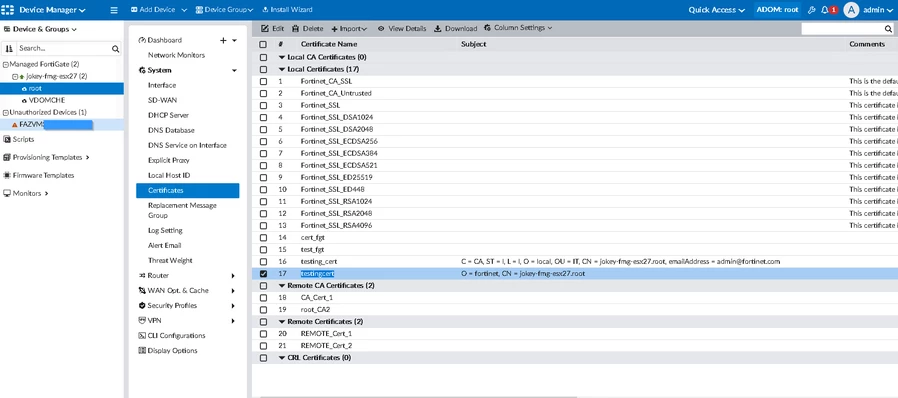This screenshot has height=398, width=898.
Task: Open the notification bell icon
Action: pos(825,10)
